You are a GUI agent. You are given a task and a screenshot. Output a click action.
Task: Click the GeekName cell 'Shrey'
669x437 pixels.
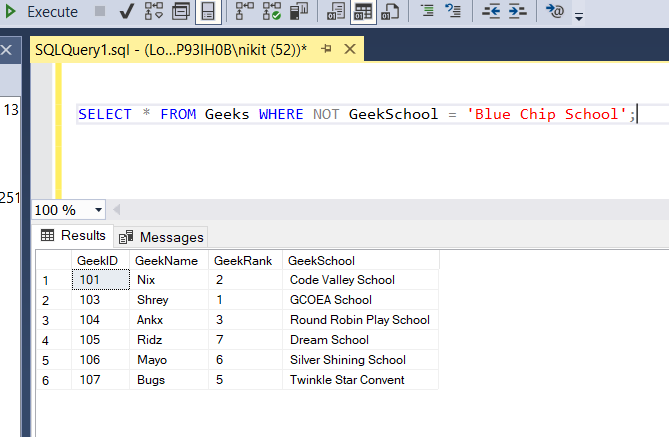coord(169,300)
